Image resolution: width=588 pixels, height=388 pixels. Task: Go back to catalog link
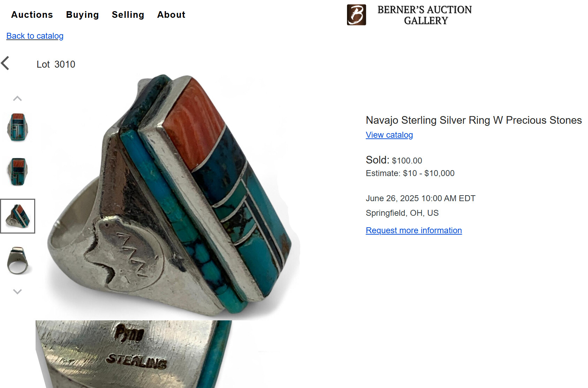pyautogui.click(x=35, y=36)
